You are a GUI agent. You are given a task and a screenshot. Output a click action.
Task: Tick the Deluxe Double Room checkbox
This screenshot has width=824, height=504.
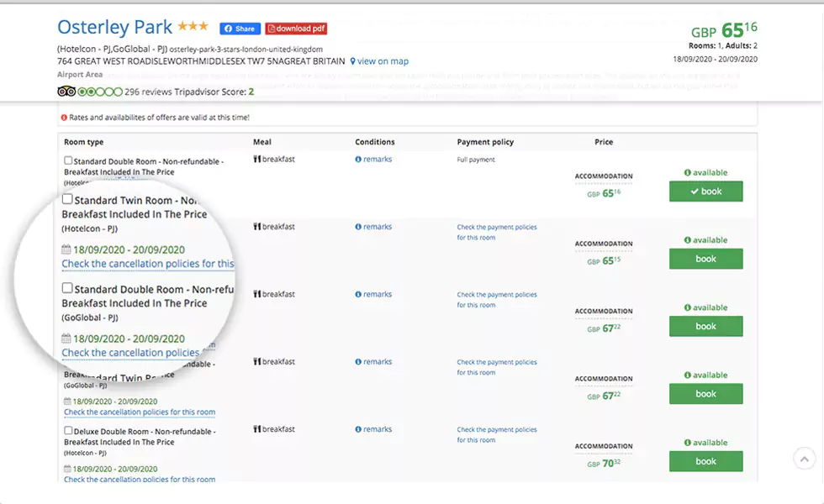(68, 430)
